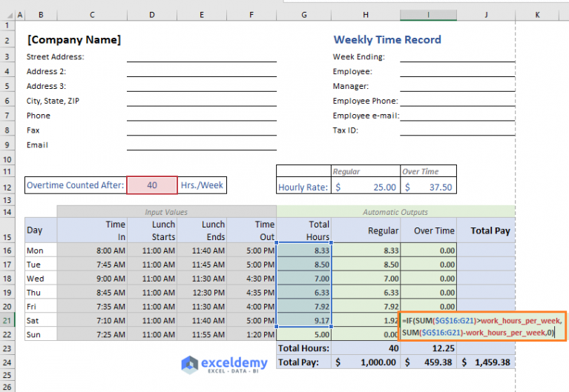Click the Manager input line
The height and width of the screenshot is (392, 569).
(458, 86)
